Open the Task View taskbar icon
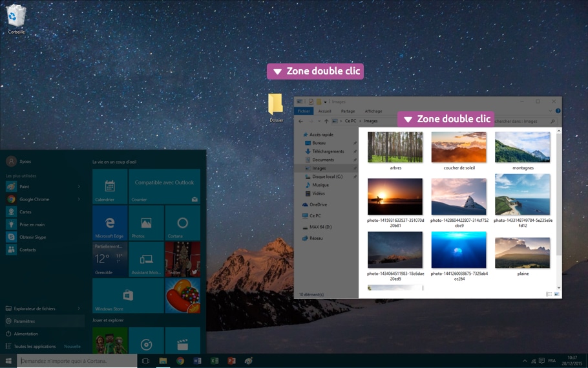 pos(146,360)
